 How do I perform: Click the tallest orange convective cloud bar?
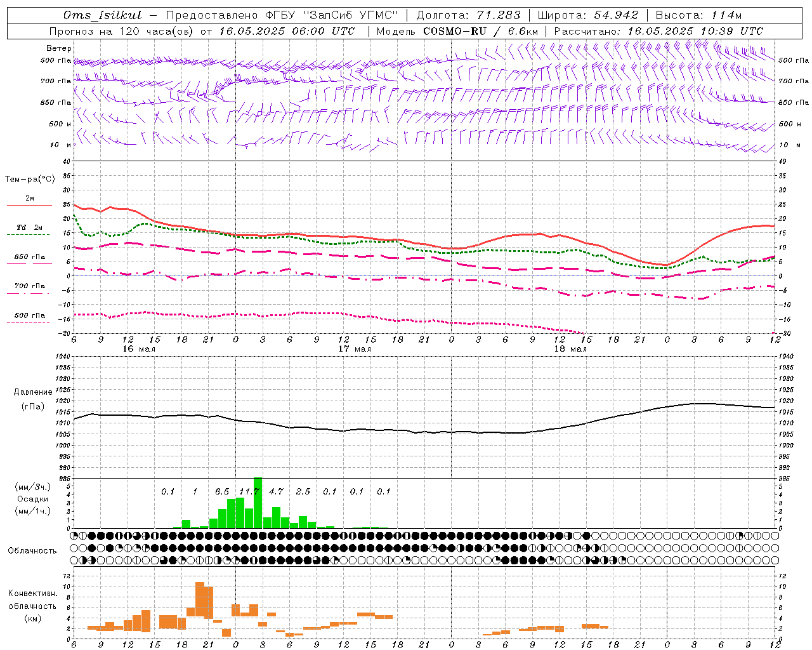click(x=200, y=600)
